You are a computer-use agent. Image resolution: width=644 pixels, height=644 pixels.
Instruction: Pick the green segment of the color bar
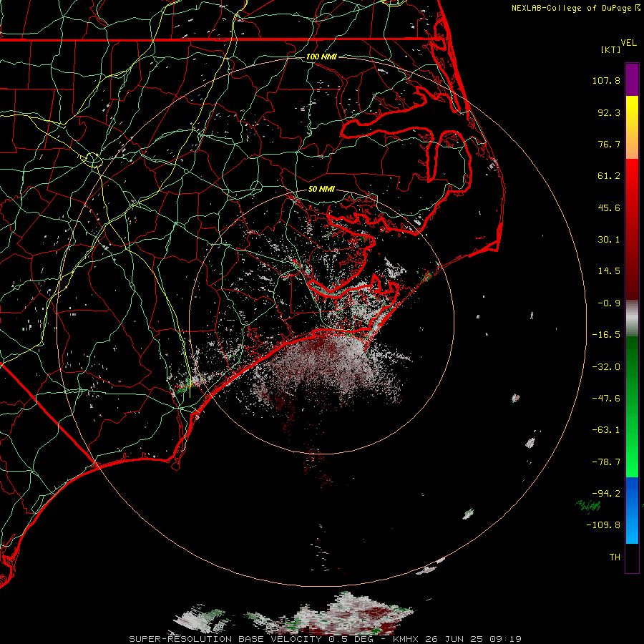(x=632, y=406)
